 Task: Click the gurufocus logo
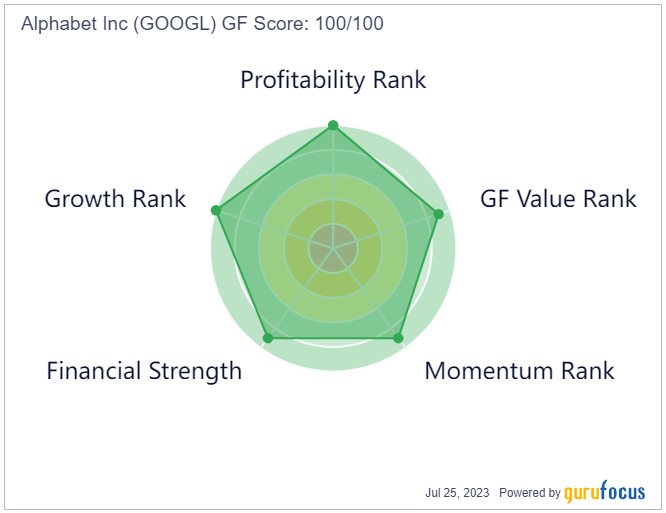coord(604,492)
